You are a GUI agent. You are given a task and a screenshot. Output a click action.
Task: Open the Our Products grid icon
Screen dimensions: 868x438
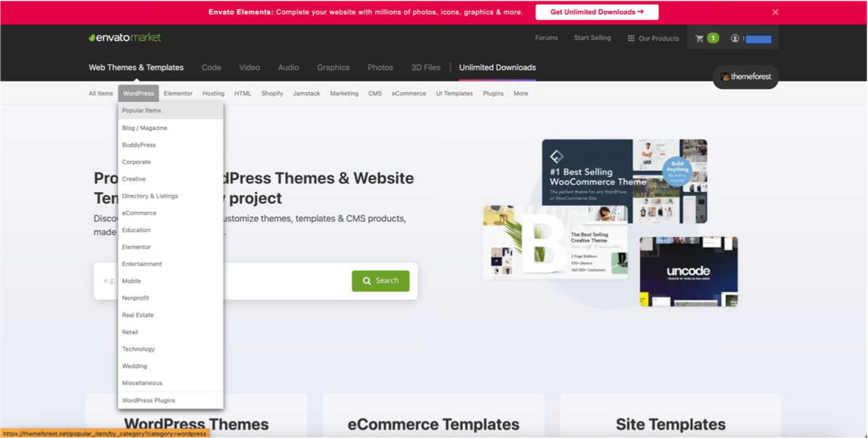pyautogui.click(x=631, y=39)
